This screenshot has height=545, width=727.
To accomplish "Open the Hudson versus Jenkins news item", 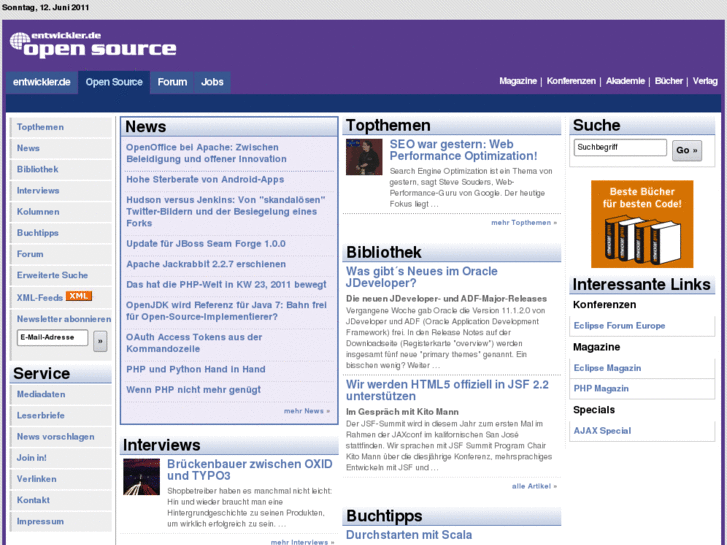I will (x=226, y=212).
